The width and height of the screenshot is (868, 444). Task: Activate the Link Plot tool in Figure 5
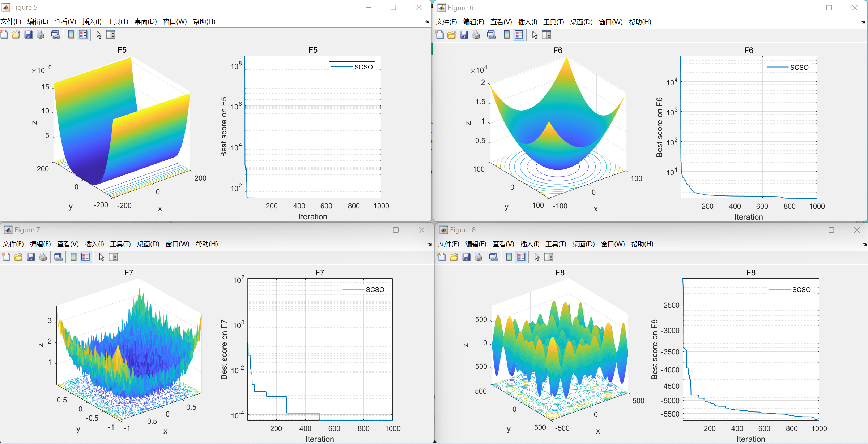[x=55, y=34]
